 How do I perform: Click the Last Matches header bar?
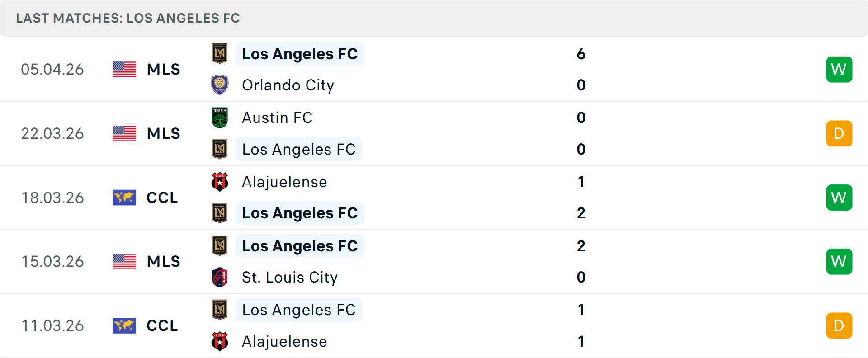point(128,18)
